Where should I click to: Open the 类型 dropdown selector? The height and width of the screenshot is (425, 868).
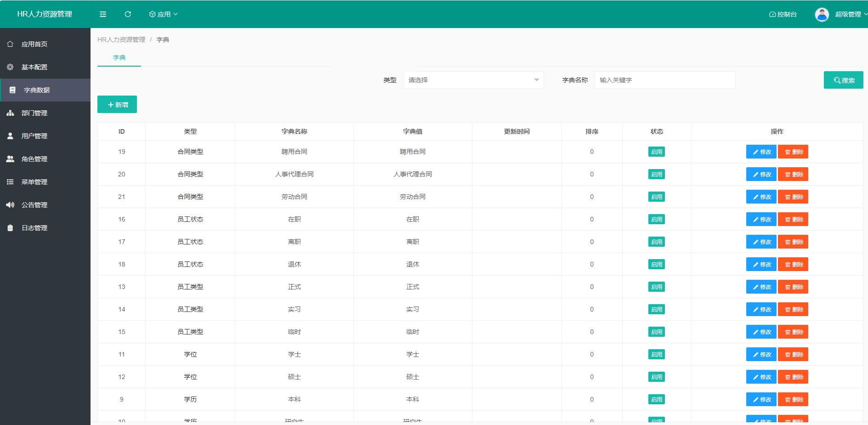click(x=473, y=79)
